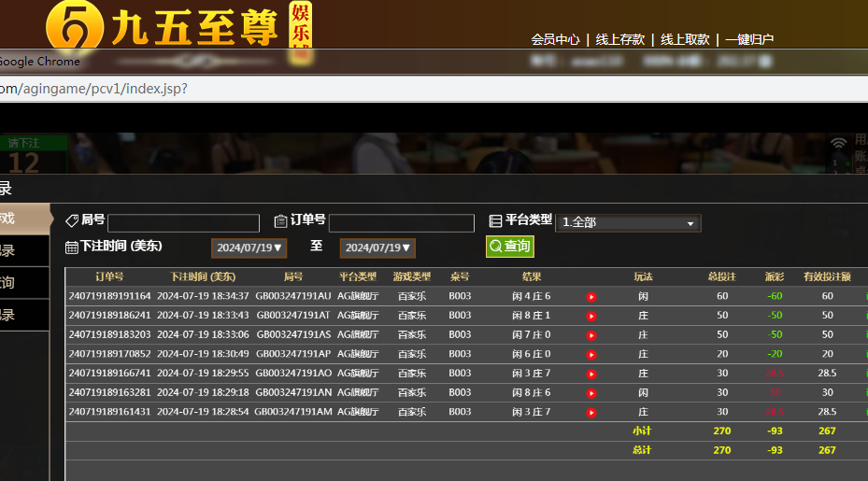The height and width of the screenshot is (481, 868).
Task: Watch replay of round GB003247191AN
Action: pos(591,393)
